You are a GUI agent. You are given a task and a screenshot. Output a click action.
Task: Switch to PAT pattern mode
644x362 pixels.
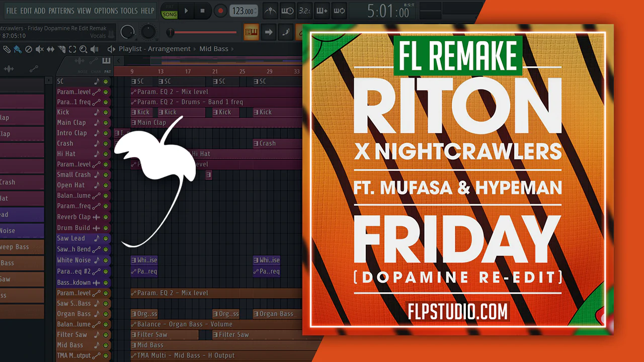[170, 7]
